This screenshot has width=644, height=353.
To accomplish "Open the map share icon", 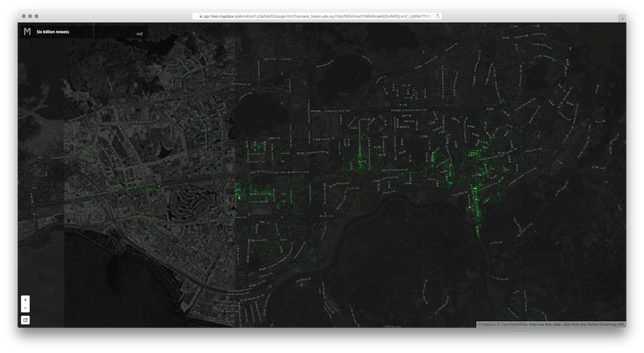I will pos(25,320).
